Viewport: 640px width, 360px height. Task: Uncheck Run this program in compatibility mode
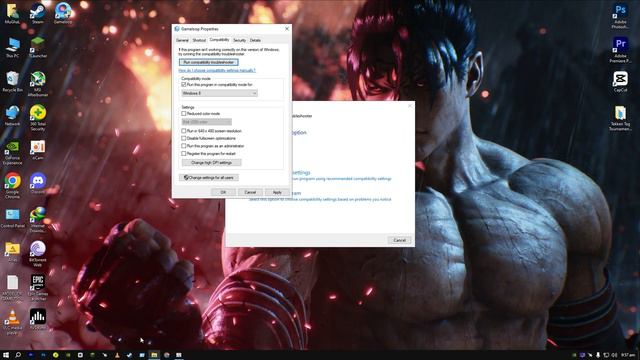(x=184, y=84)
